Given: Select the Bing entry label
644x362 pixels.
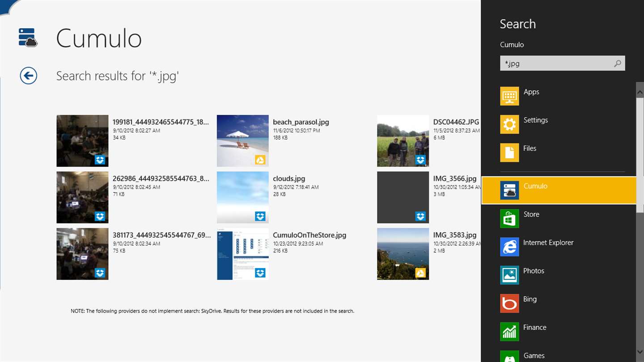Looking at the screenshot, I should [x=530, y=299].
